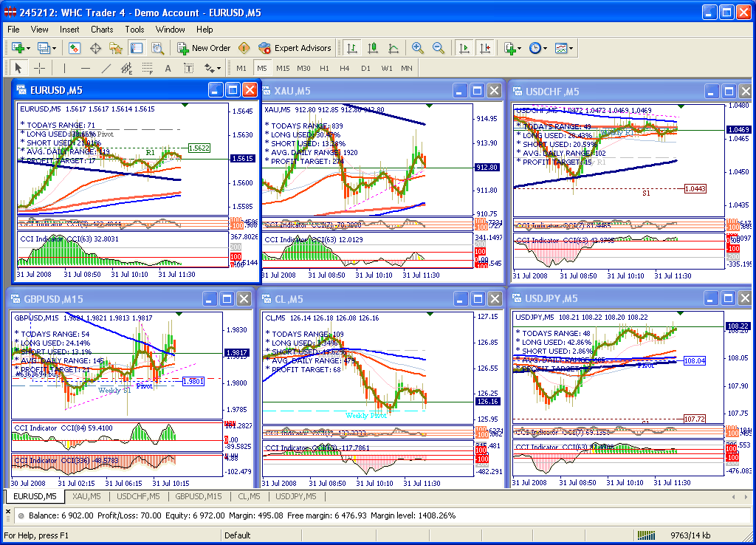Viewport: 756px width, 545px height.
Task: Toggle Chart Shift button
Action: coord(484,48)
